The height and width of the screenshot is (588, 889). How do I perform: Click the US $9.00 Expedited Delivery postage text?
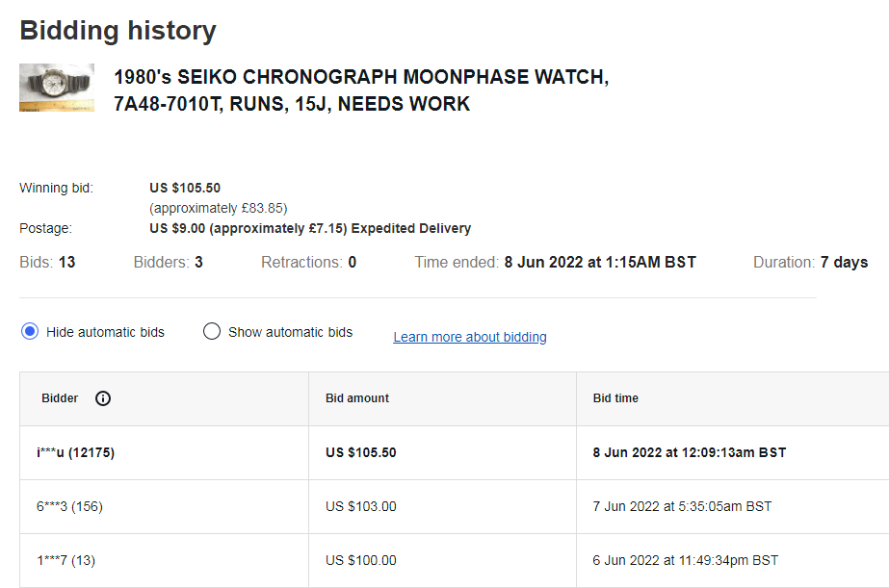point(310,228)
